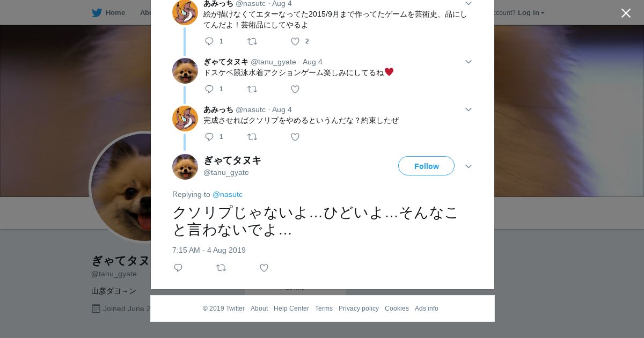
Task: Click the Twitter bird Home icon
Action: (x=97, y=13)
